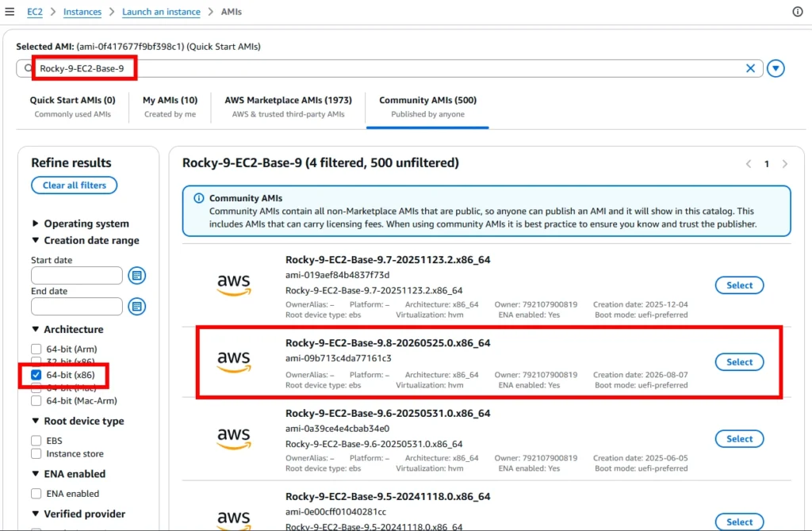Screen dimensions: 812x531
Task: Open the info panel icon at top right
Action: [x=798, y=11]
